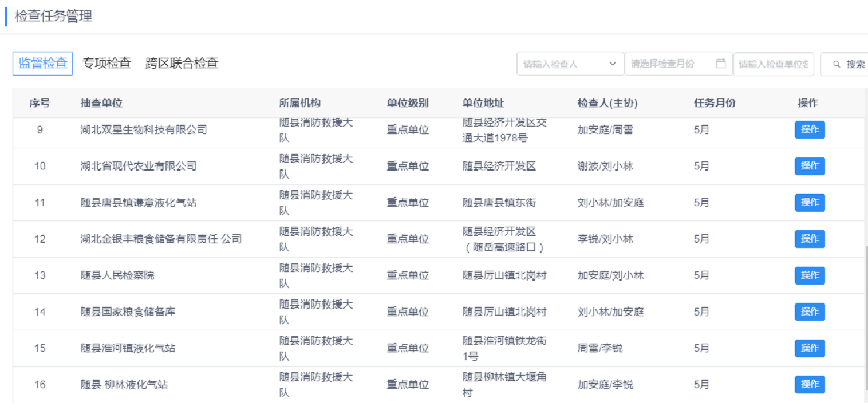Click the 所属机构 column header
Screen dimensions: 868x418
pos(300,103)
